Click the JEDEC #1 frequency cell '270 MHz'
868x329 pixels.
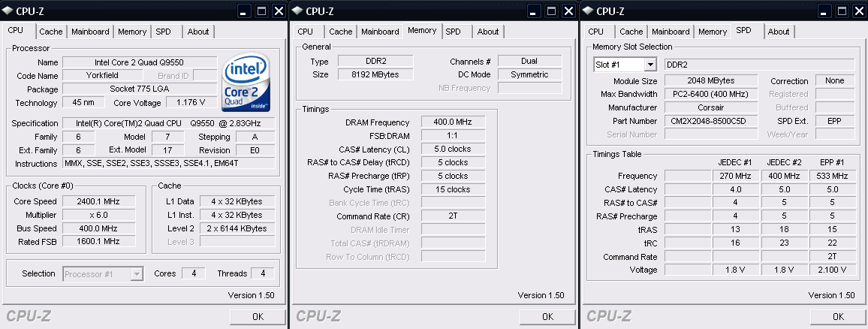734,176
